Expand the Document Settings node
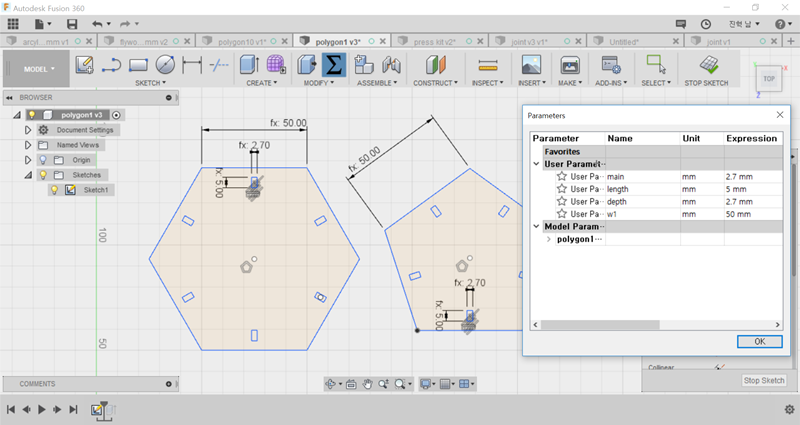800x425 pixels. [x=28, y=130]
